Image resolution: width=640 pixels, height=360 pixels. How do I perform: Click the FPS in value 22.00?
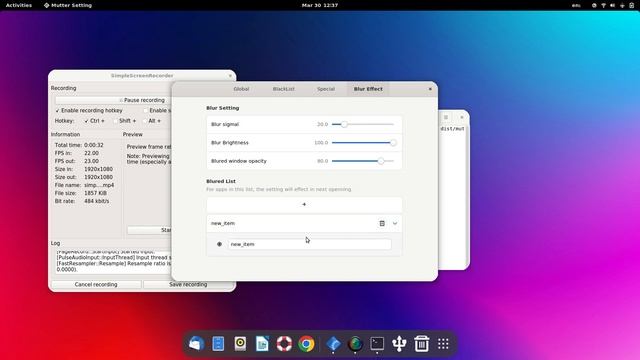(91, 153)
